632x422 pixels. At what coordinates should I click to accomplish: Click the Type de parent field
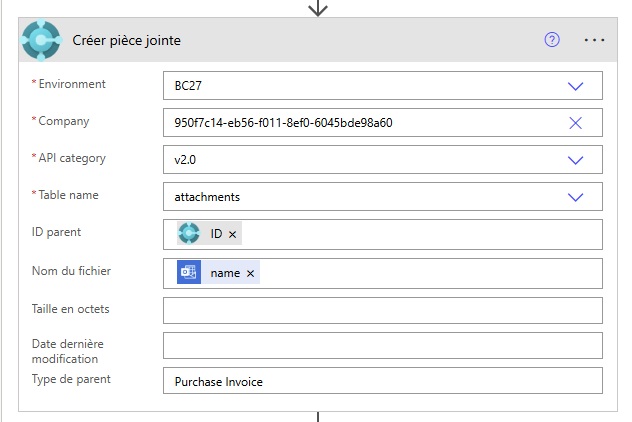pyautogui.click(x=382, y=381)
